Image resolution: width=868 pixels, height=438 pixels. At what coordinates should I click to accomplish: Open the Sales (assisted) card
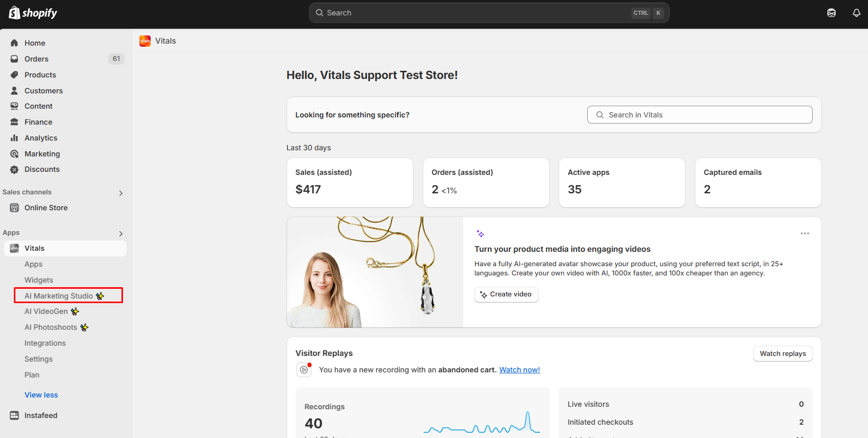pyautogui.click(x=350, y=183)
